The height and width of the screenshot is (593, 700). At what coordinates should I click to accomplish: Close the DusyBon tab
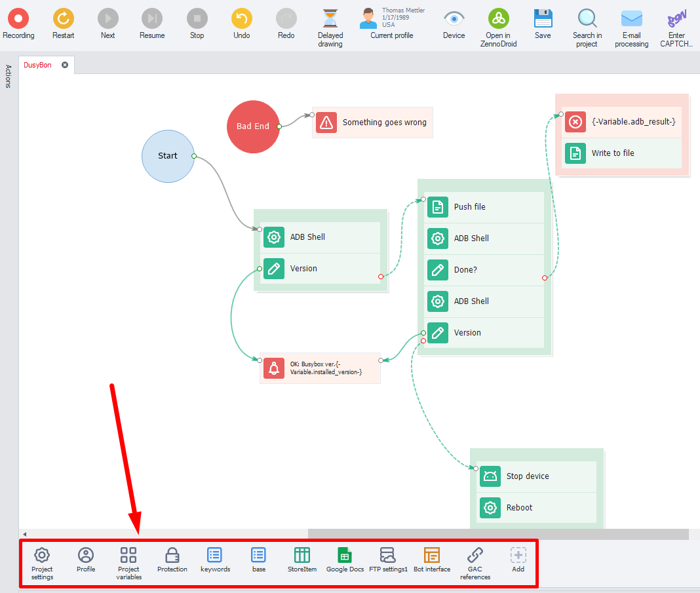tap(65, 66)
